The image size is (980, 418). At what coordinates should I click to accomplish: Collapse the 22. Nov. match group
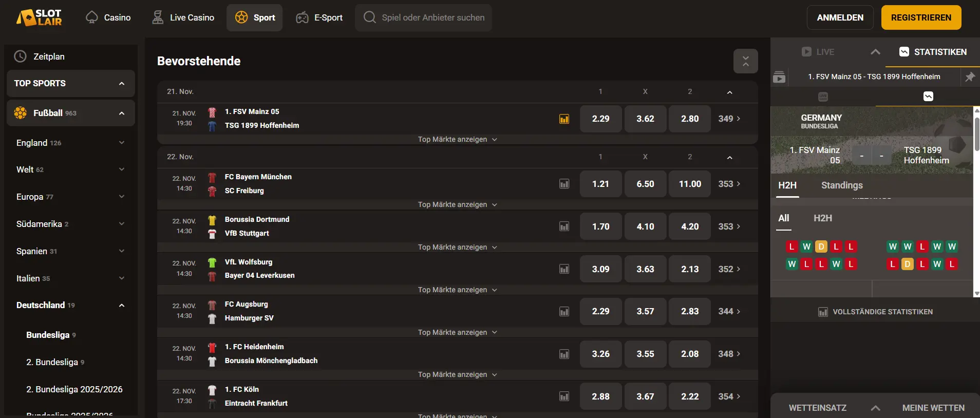pos(729,158)
